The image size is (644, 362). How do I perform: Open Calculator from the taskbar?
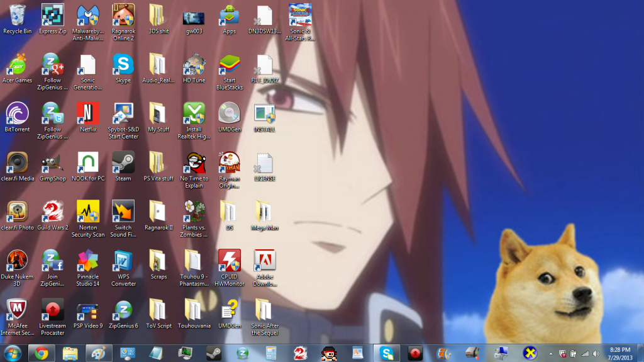tap(271, 353)
